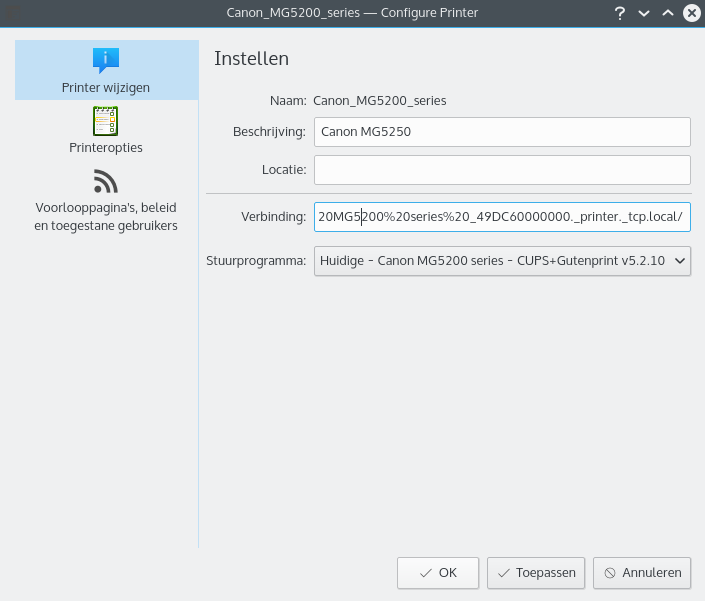Expand the Stuurprogramma dropdown arrow
The height and width of the screenshot is (601, 705).
pyautogui.click(x=680, y=261)
